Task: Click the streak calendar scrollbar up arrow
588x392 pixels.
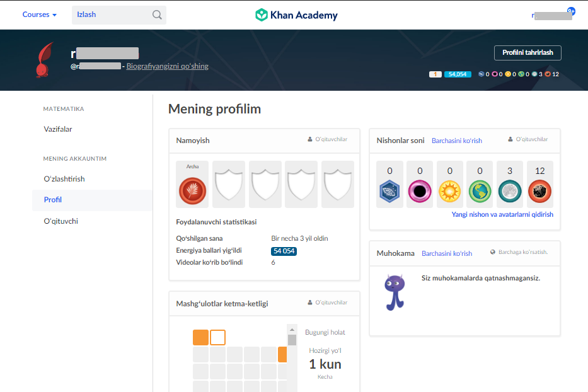Action: click(x=292, y=330)
